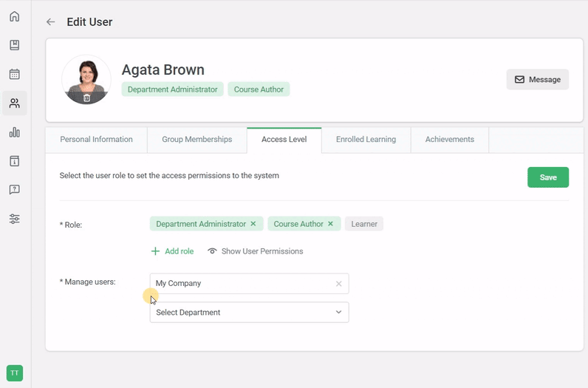Remove the Department Administrator role tag
588x388 pixels.
pyautogui.click(x=253, y=224)
